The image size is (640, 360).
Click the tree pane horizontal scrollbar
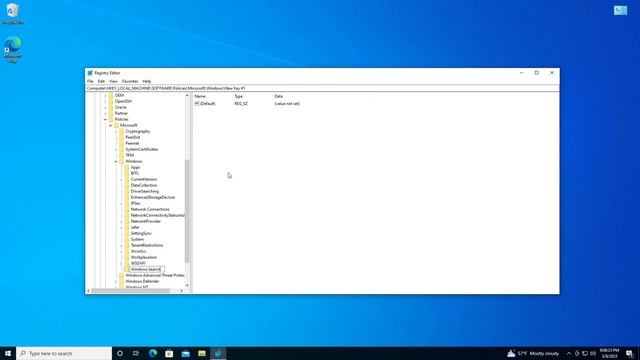[131, 291]
